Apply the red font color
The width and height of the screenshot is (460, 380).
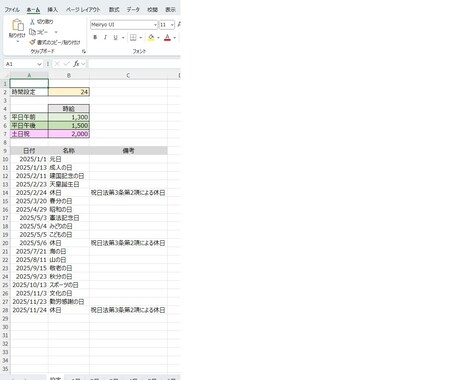167,37
